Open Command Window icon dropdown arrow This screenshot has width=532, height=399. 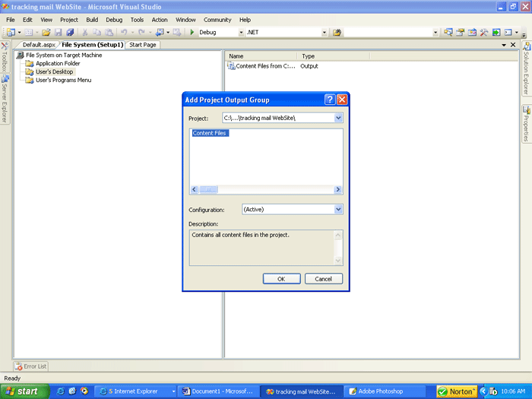click(x=517, y=32)
